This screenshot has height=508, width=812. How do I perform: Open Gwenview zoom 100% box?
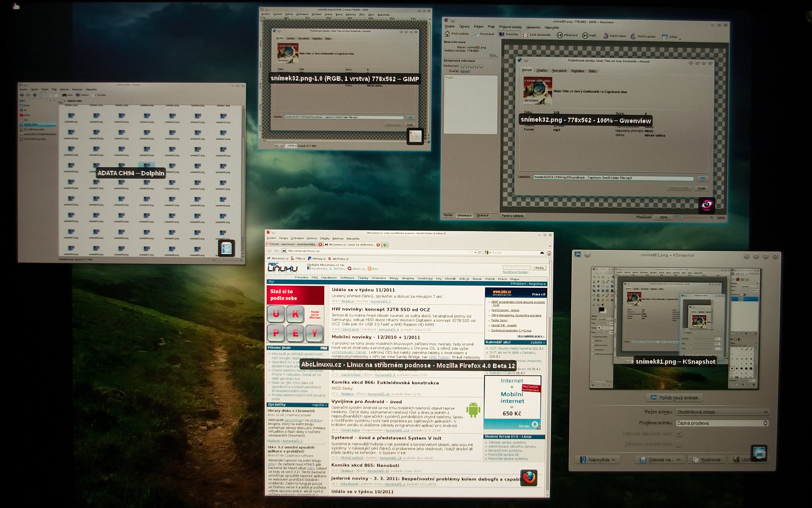point(664,217)
